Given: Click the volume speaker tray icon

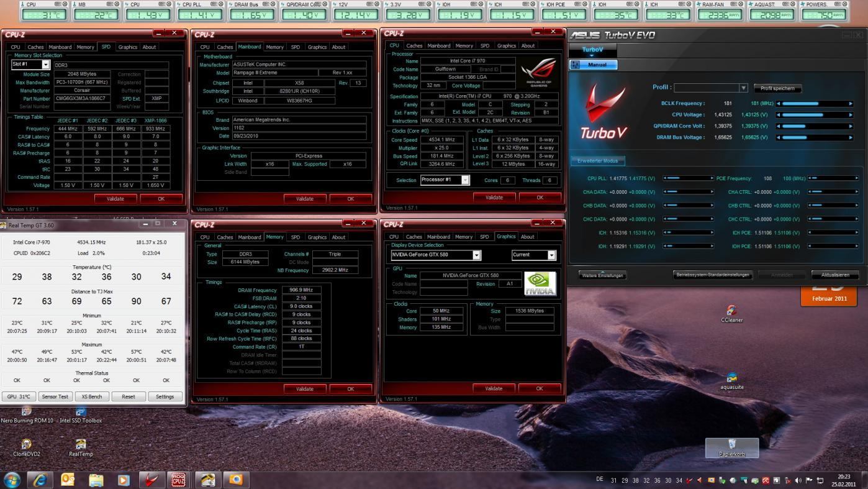Looking at the screenshot, I should click(798, 480).
